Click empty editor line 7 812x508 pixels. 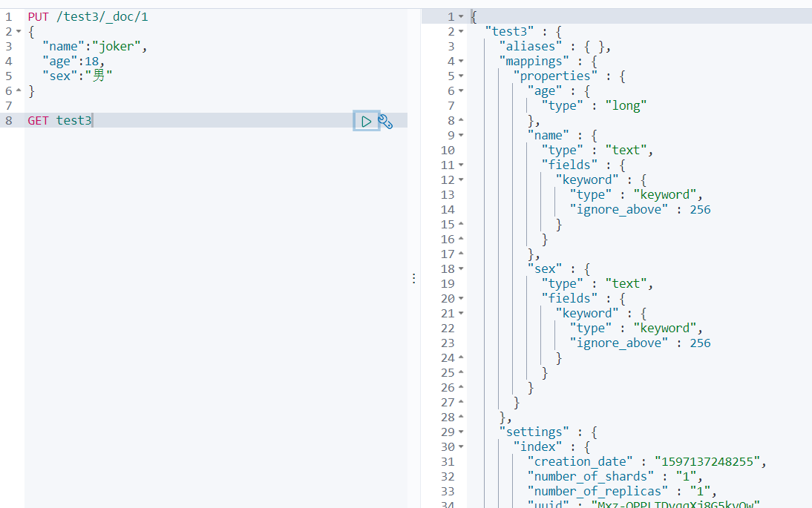tap(217, 105)
